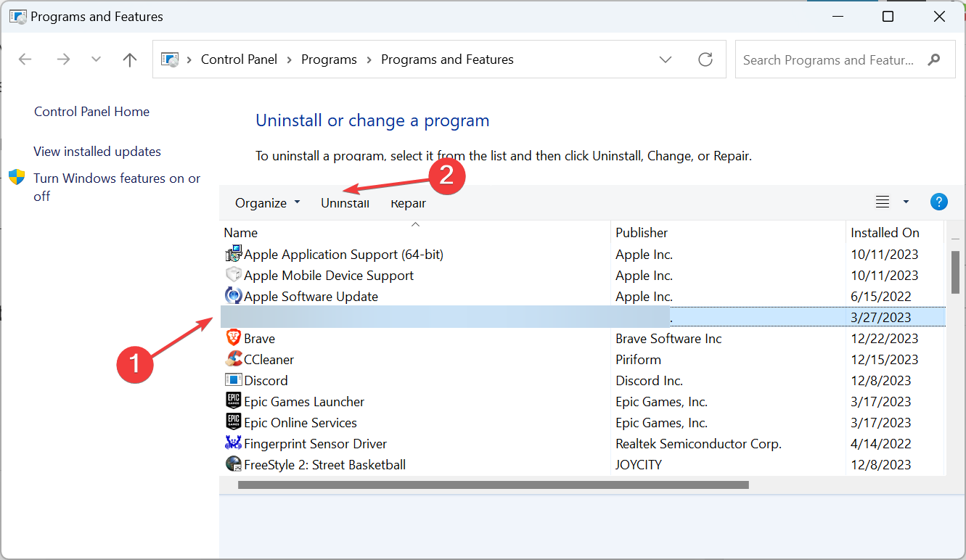The width and height of the screenshot is (966, 560).
Task: Select Apple Software Update entry
Action: [311, 297]
